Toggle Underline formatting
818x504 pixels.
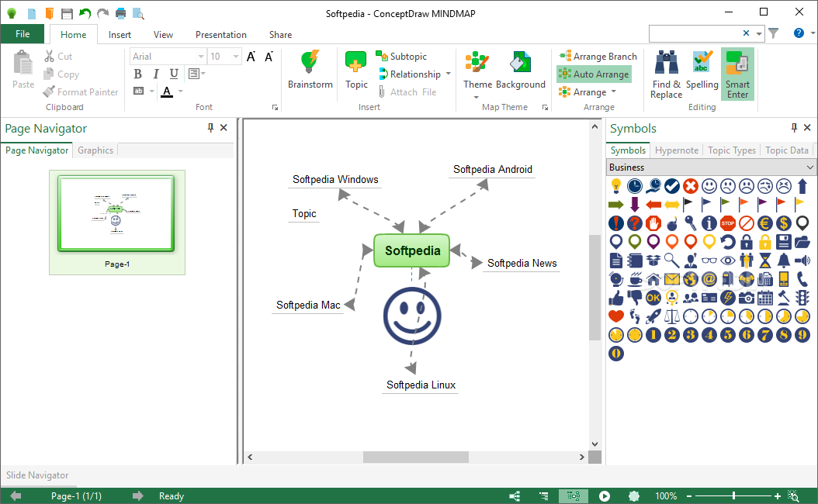174,74
